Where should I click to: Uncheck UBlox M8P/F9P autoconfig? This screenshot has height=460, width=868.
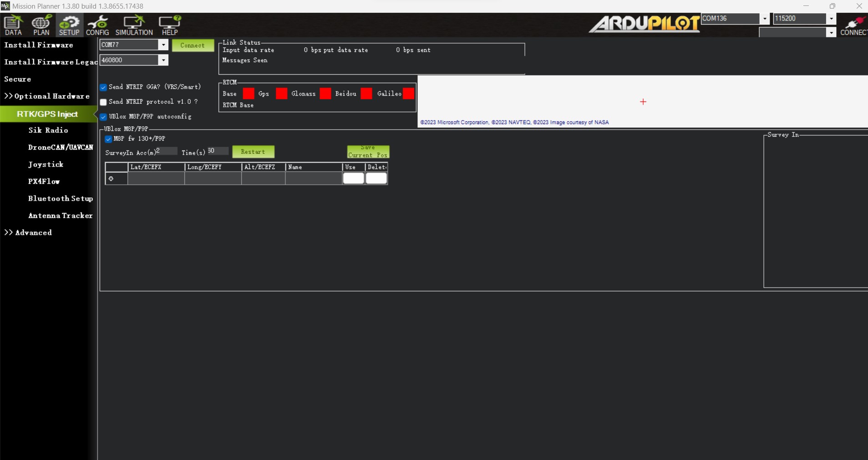click(x=104, y=117)
